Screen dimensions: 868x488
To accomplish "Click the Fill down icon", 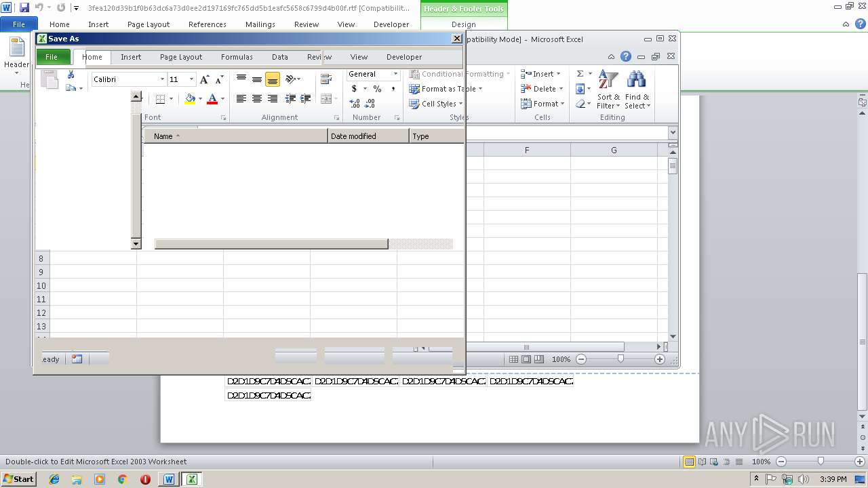I will click(580, 89).
